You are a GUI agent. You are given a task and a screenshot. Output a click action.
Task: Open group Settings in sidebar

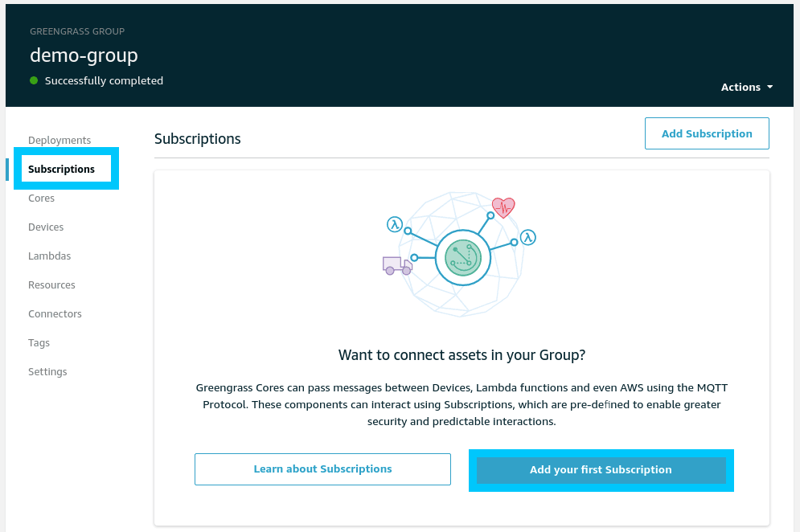(x=47, y=371)
